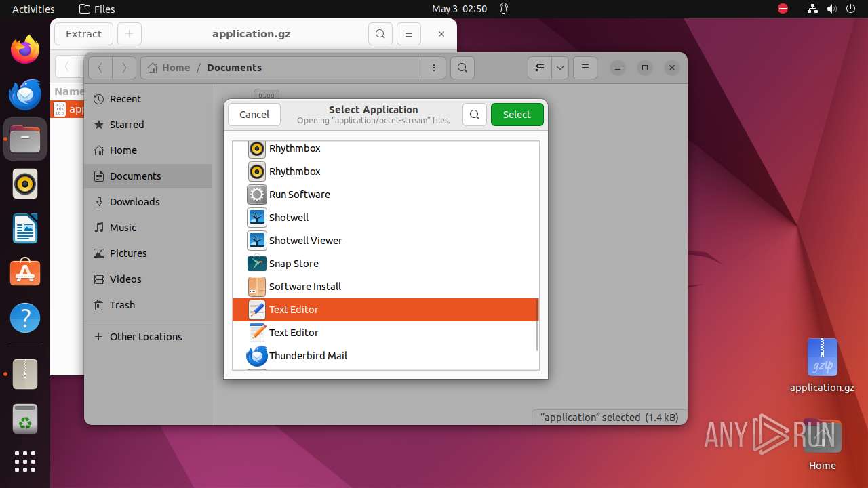Select highlighted Text Editor entry
The height and width of the screenshot is (488, 868).
click(x=385, y=310)
